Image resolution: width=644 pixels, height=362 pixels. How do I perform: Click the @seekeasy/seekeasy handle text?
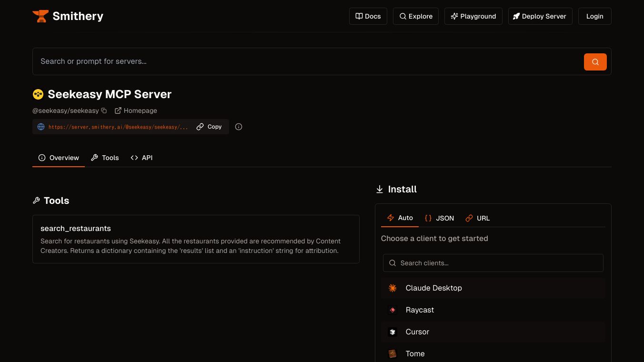(66, 111)
